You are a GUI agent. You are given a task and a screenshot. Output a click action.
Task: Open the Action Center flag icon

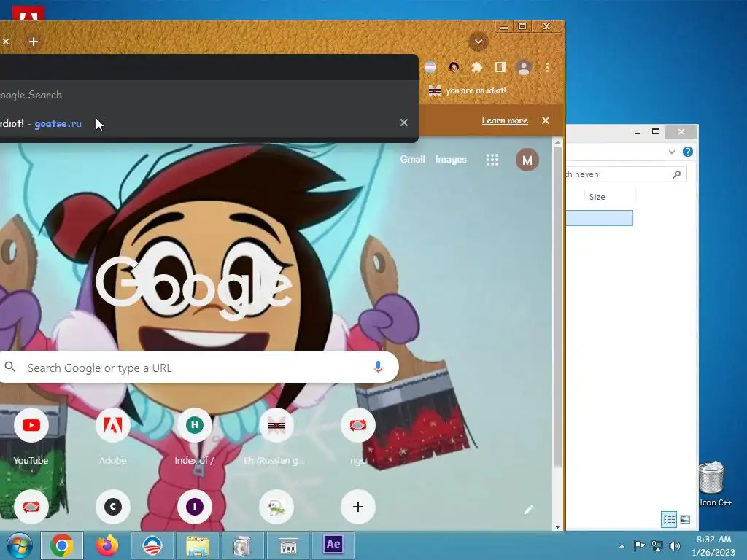point(639,545)
